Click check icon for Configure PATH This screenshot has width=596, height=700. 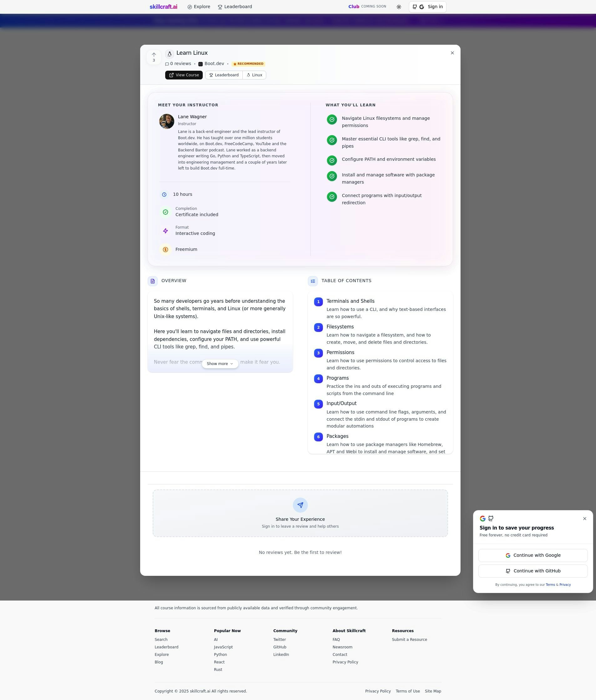(332, 160)
